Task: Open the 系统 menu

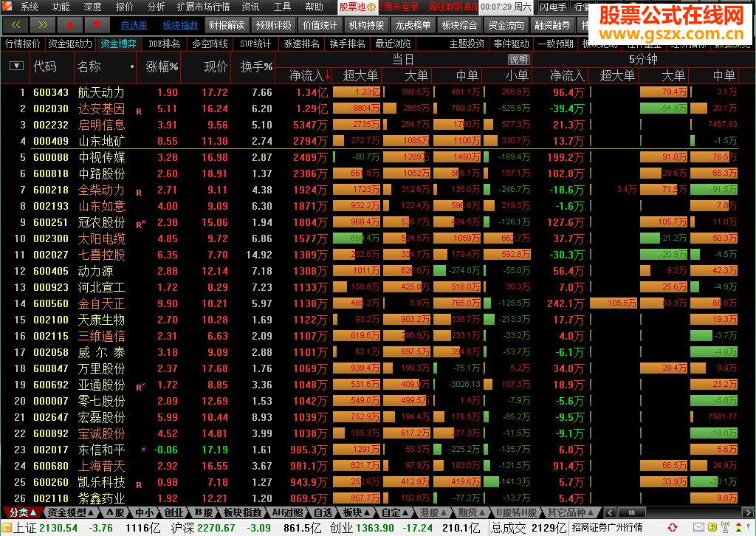Action: 30,7
